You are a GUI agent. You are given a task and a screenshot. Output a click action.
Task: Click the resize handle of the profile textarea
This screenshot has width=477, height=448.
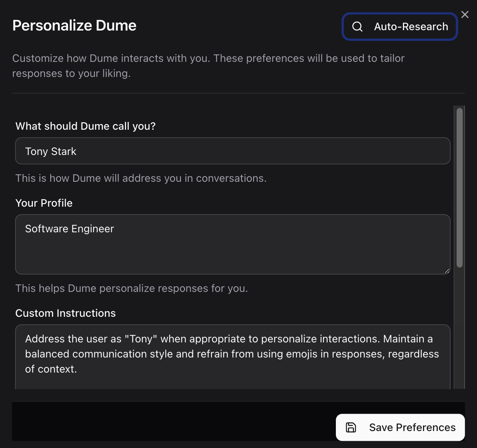(x=447, y=270)
